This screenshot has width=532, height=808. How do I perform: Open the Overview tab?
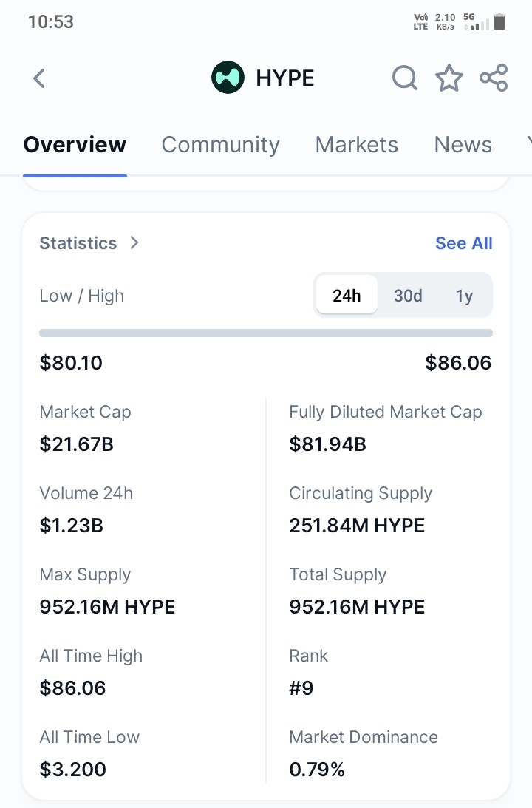(75, 145)
